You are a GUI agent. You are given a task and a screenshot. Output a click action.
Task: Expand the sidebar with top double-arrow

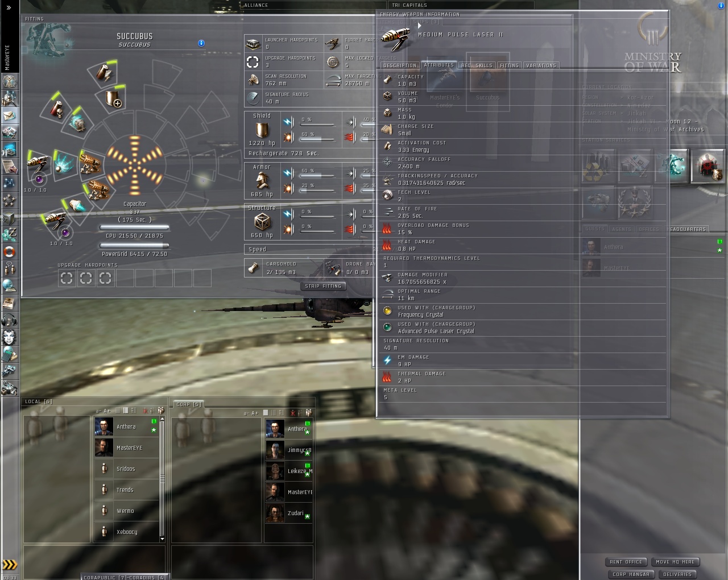click(9, 8)
